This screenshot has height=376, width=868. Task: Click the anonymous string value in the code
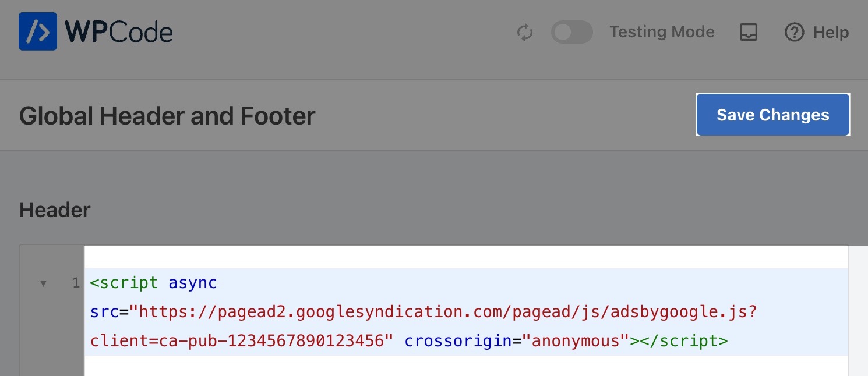tap(574, 341)
